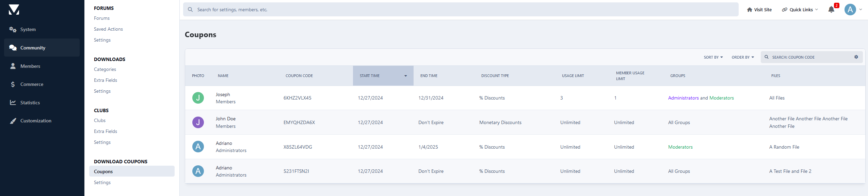Click Adriano avatar on 5231FTSN2I row

click(198, 171)
